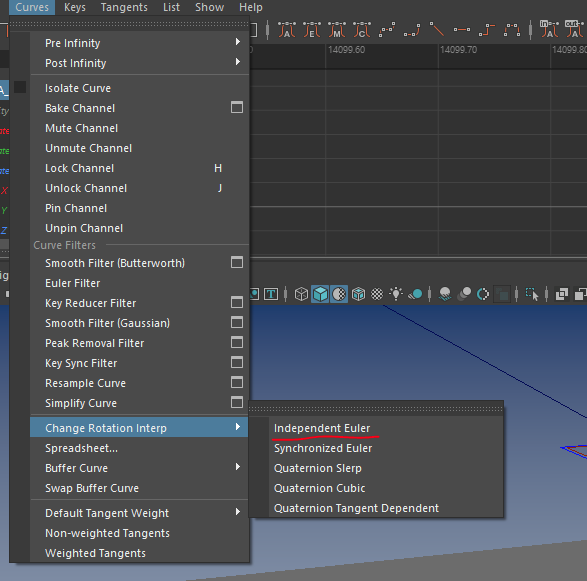Toggle Use All Lights bulb icon
The width and height of the screenshot is (587, 581).
point(396,294)
